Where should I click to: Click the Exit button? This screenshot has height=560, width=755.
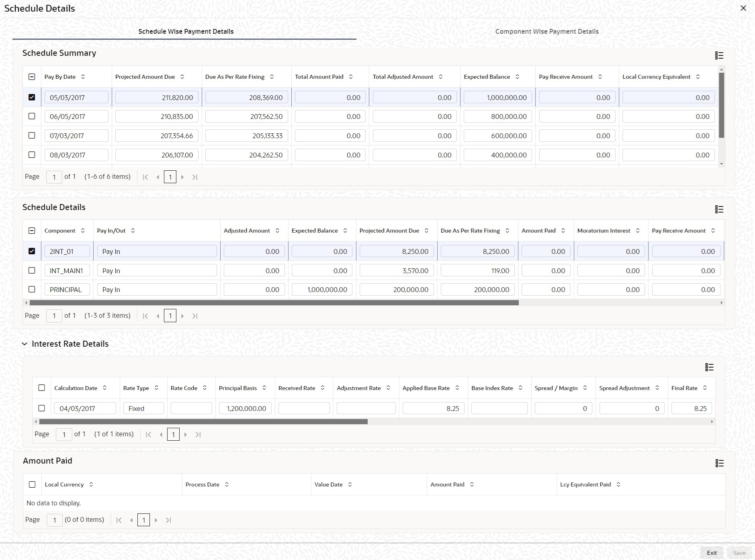coord(712,553)
